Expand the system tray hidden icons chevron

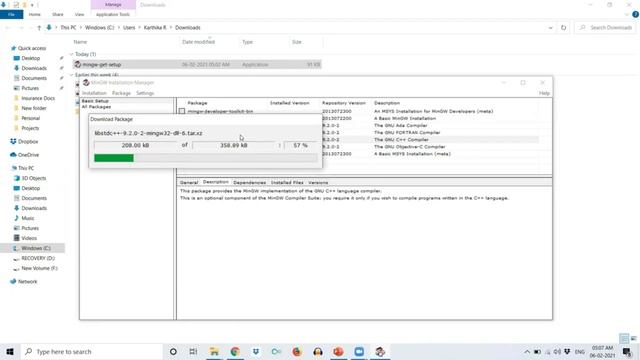coord(527,352)
